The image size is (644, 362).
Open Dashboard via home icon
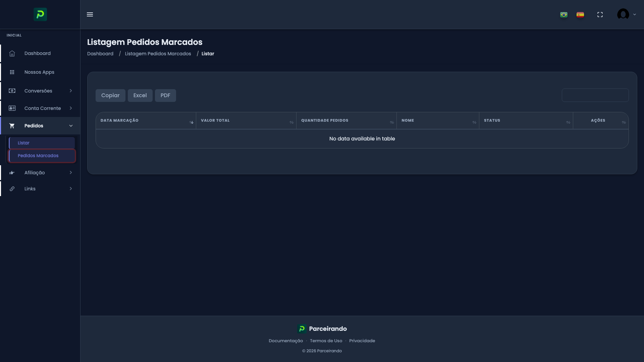pyautogui.click(x=12, y=54)
